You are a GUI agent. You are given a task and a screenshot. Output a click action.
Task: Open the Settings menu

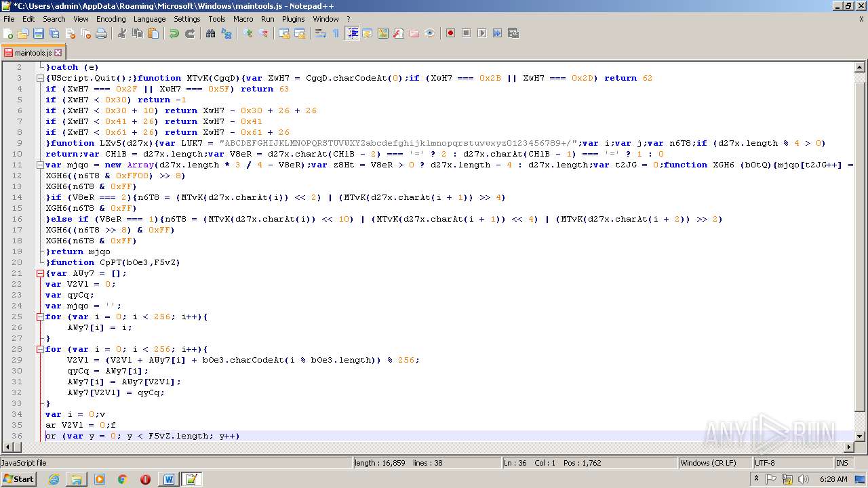[187, 19]
